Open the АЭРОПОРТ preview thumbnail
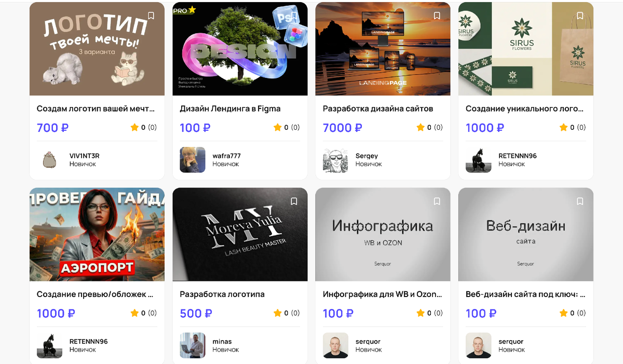The width and height of the screenshot is (623, 364). pos(97,234)
